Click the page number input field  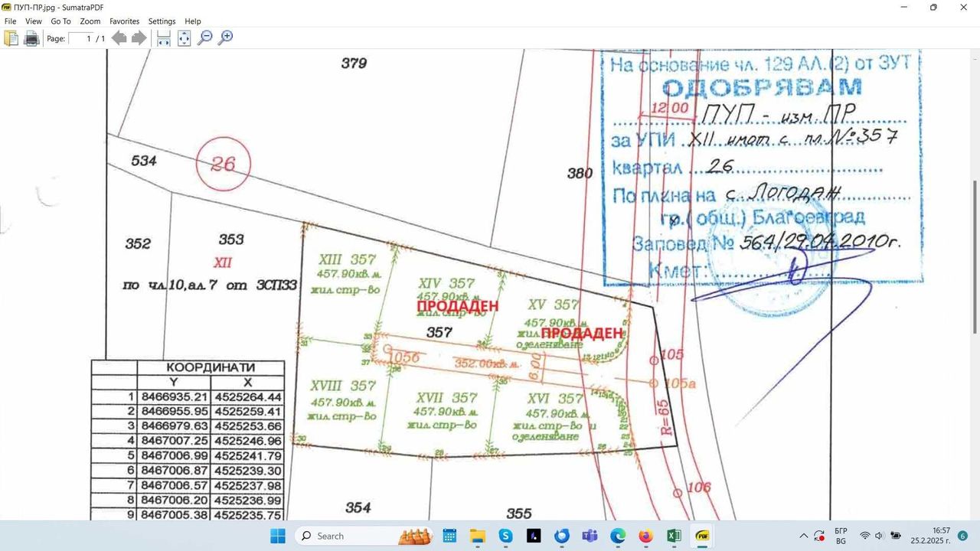point(81,38)
